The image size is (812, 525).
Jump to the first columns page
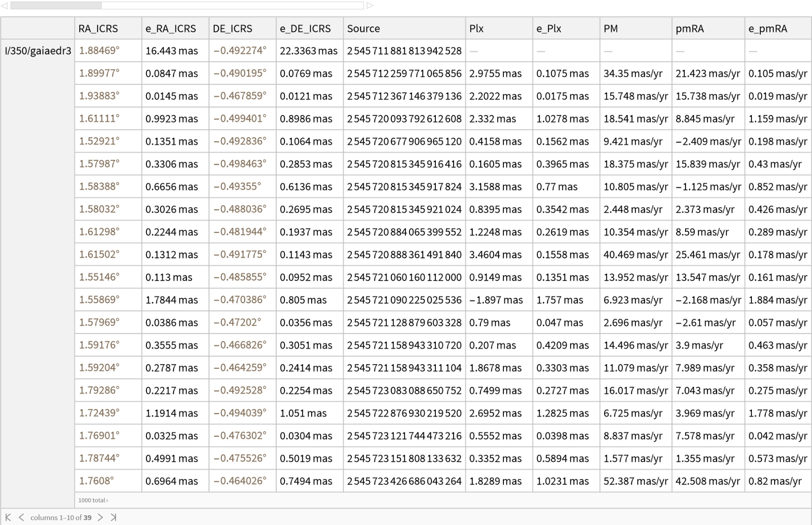tap(8, 517)
